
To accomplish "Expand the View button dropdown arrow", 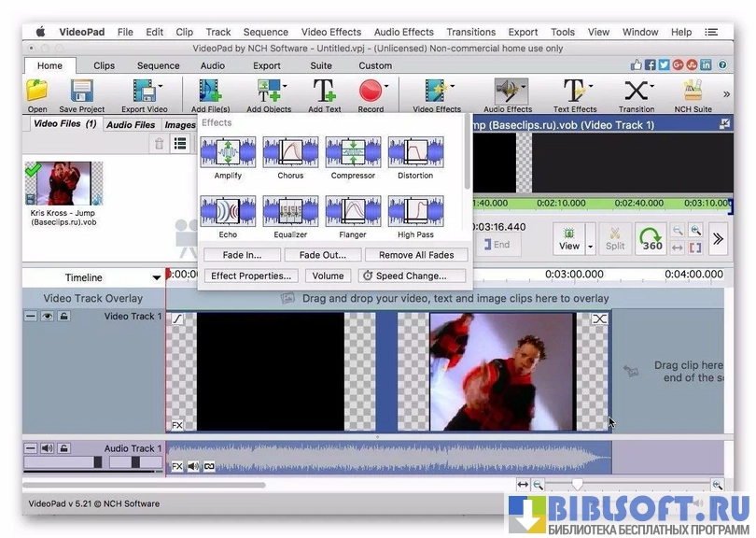I will pos(590,247).
